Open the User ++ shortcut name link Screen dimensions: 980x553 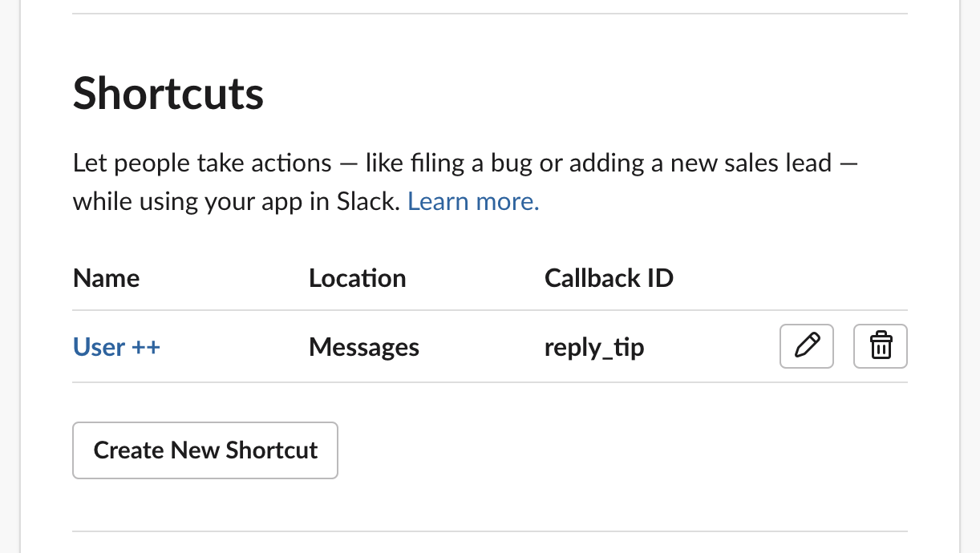tap(116, 347)
